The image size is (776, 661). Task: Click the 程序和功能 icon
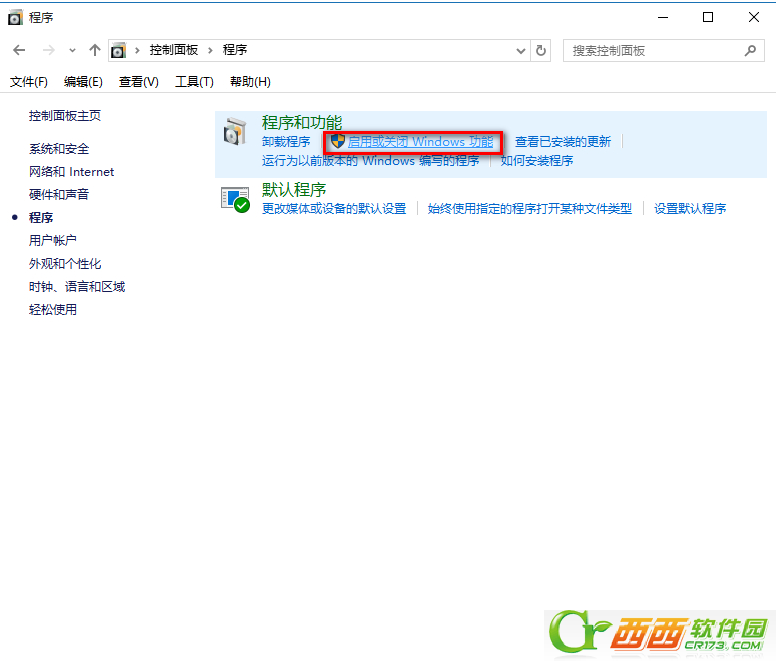(x=235, y=131)
